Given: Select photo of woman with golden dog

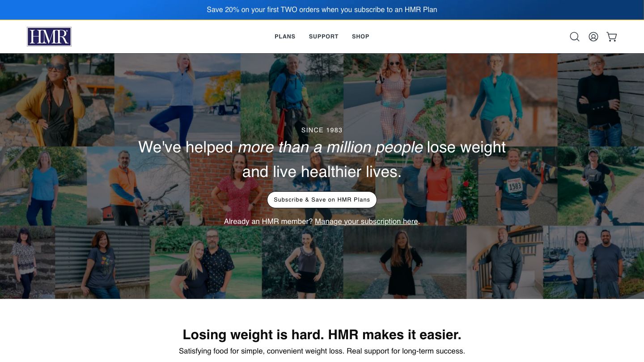Looking at the screenshot, I should tap(502, 100).
